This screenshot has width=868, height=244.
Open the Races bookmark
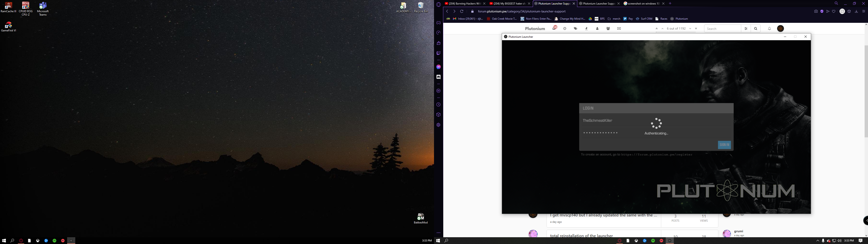661,19
